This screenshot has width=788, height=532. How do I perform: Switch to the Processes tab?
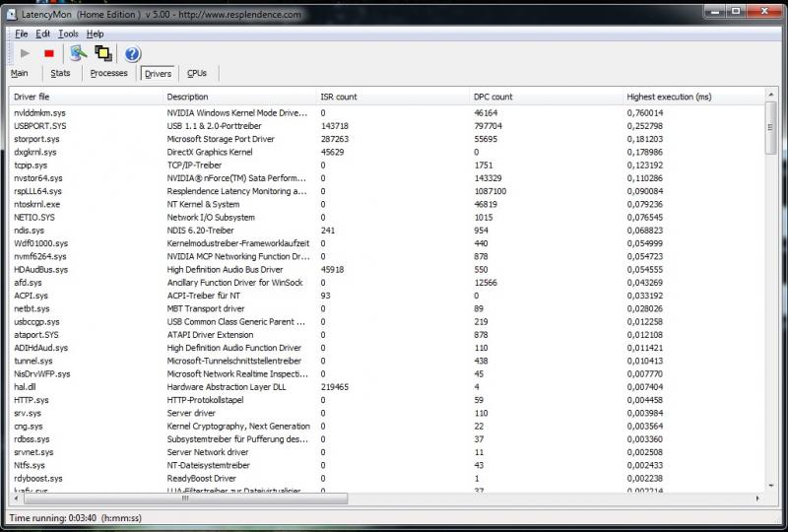108,73
